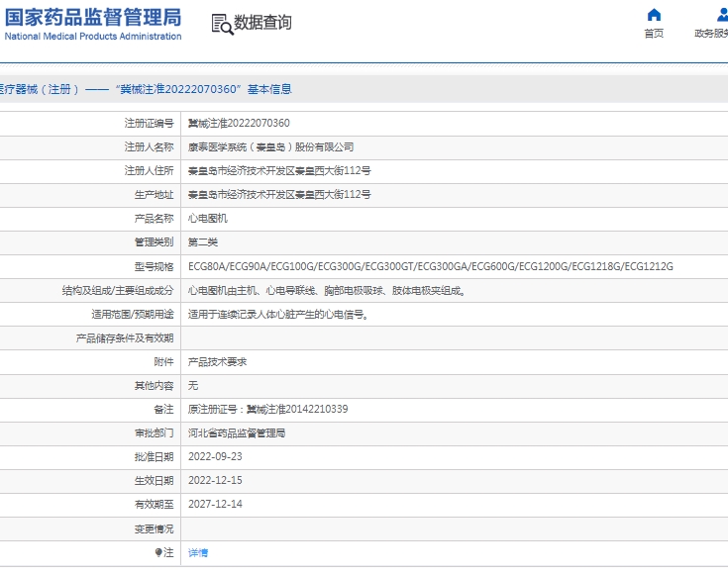Click the 注册人名称 label
This screenshot has height=575, width=728.
tap(149, 147)
